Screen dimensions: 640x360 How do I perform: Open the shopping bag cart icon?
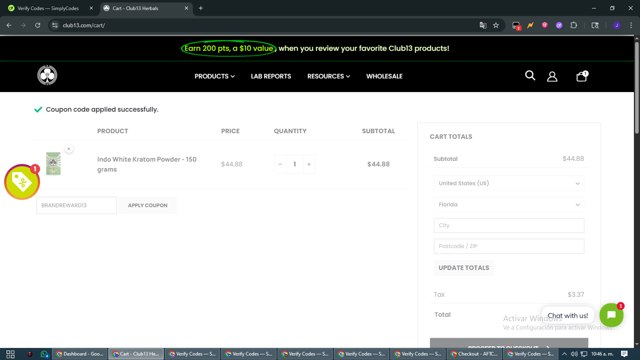tap(582, 76)
